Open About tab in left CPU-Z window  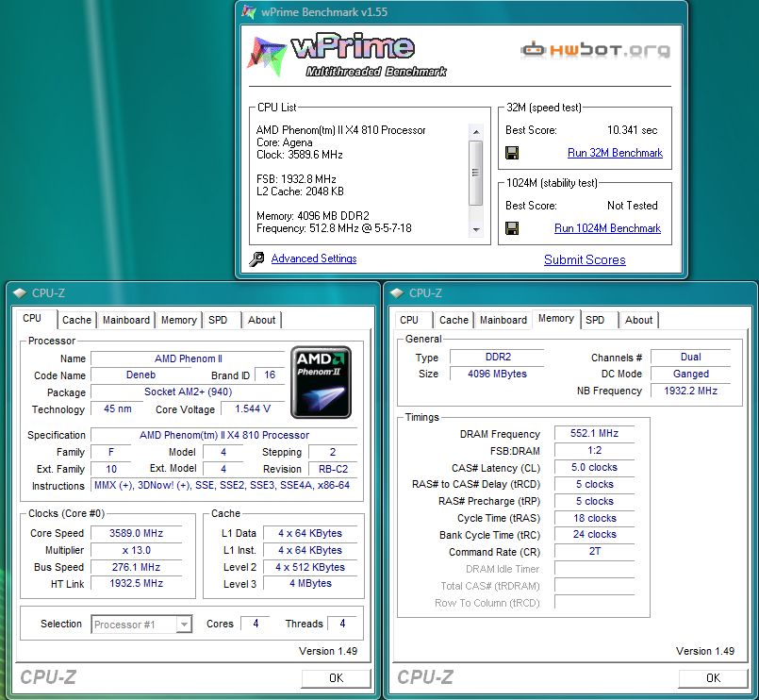[261, 320]
